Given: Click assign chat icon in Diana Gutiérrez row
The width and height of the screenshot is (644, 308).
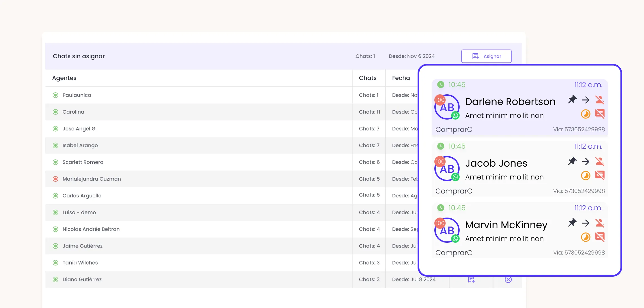Looking at the screenshot, I should point(471,279).
